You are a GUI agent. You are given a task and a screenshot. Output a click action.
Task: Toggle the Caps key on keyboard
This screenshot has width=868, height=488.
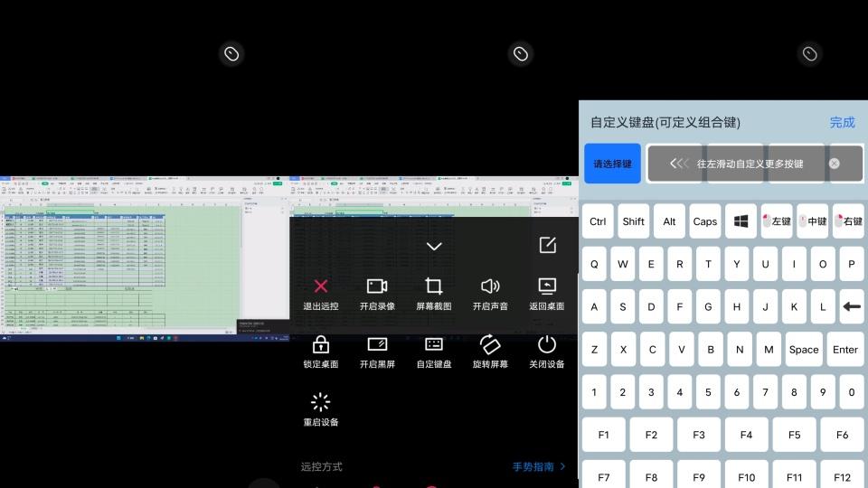pyautogui.click(x=704, y=221)
